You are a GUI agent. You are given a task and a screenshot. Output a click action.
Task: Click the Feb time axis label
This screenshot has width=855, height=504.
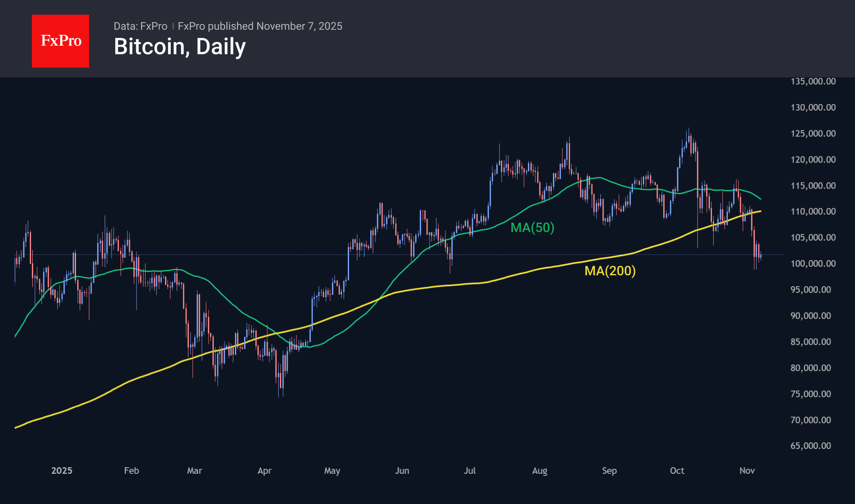pyautogui.click(x=132, y=471)
